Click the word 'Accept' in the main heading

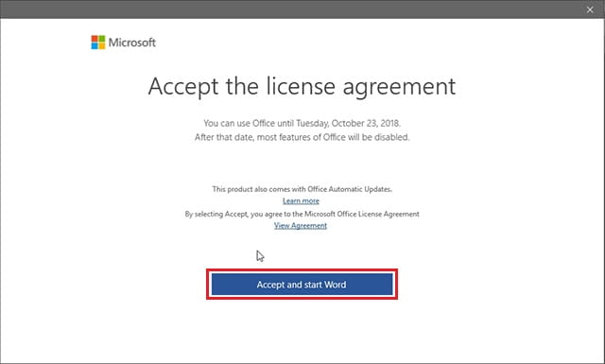tap(183, 87)
